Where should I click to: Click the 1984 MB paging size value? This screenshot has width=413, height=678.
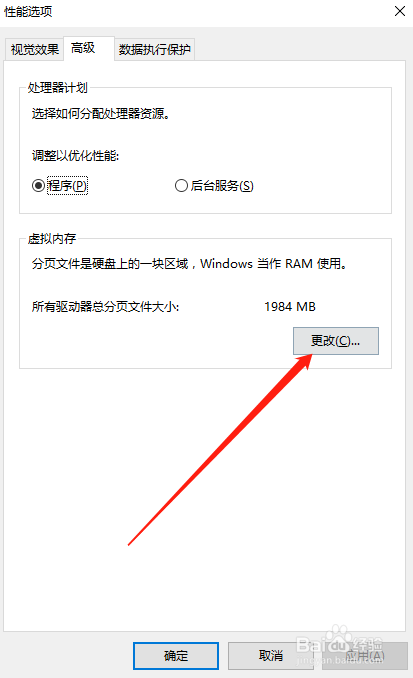290,307
